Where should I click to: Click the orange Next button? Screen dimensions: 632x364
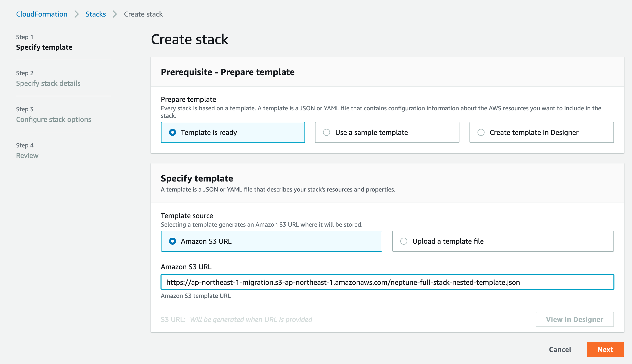[x=605, y=349]
